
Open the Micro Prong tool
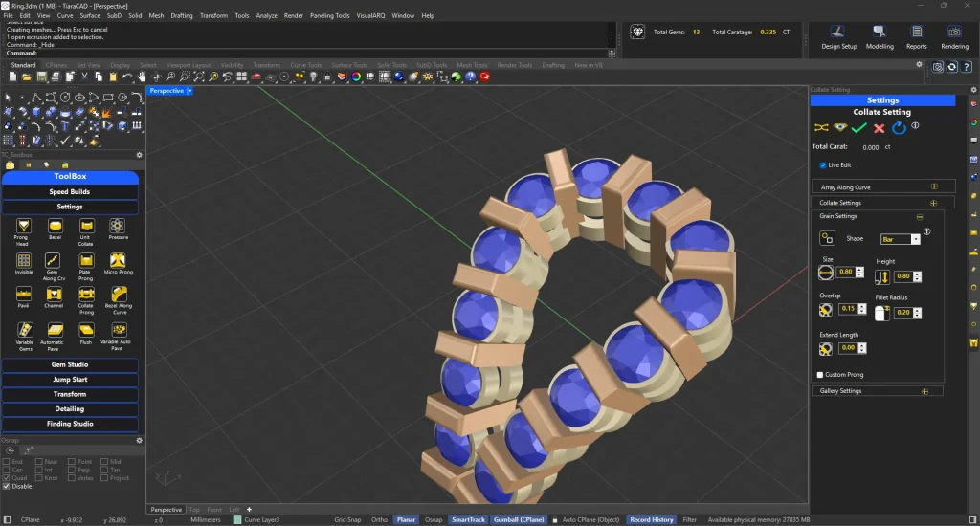(119, 260)
